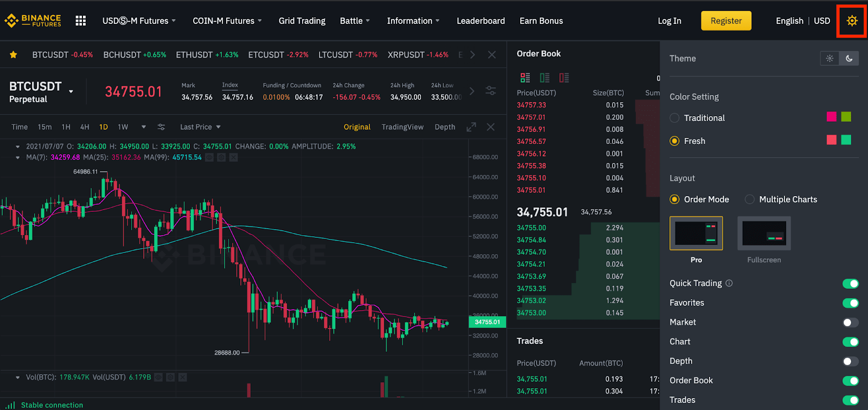Choose the Pro layout thumbnail

click(x=696, y=233)
